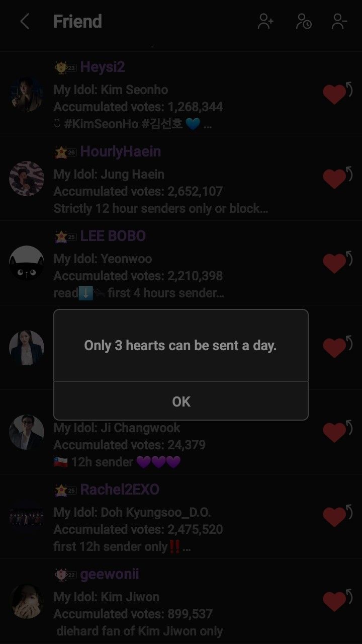Open the Rachel2EXO username link
Image resolution: width=362 pixels, height=644 pixels.
120,489
